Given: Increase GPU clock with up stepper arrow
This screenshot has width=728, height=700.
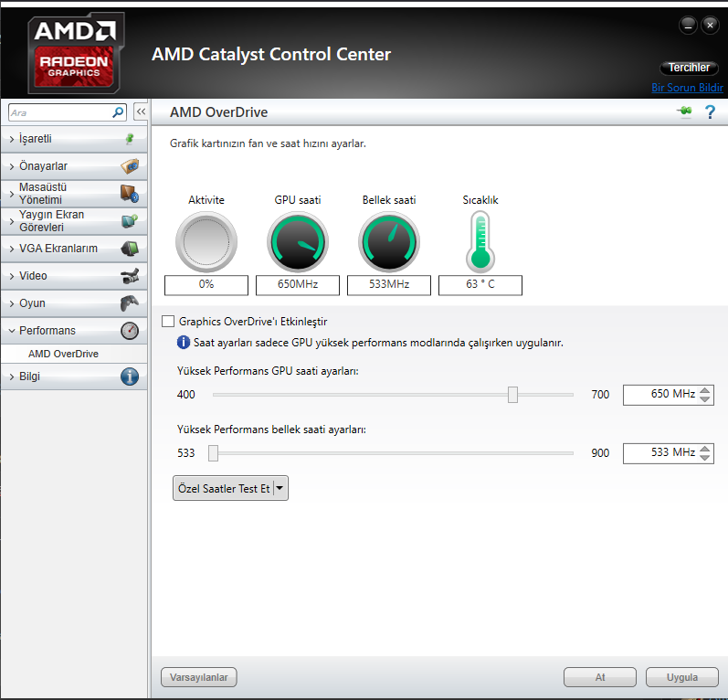Looking at the screenshot, I should (x=705, y=390).
